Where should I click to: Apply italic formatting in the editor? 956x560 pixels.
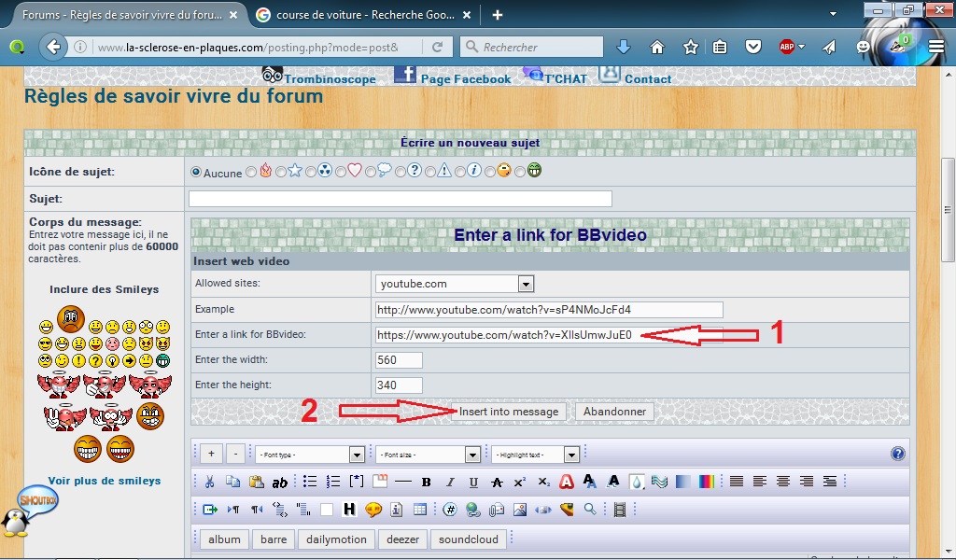click(450, 482)
